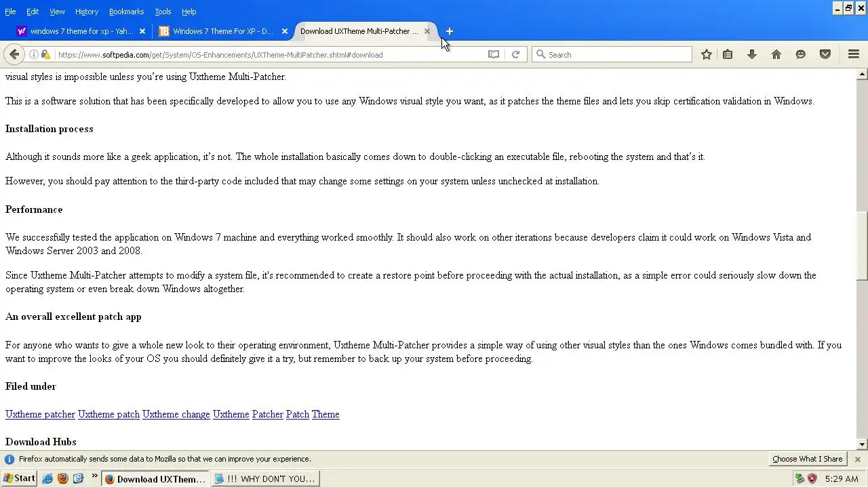The image size is (868, 488).
Task: Click the page scrollbar down arrow
Action: coord(862,445)
